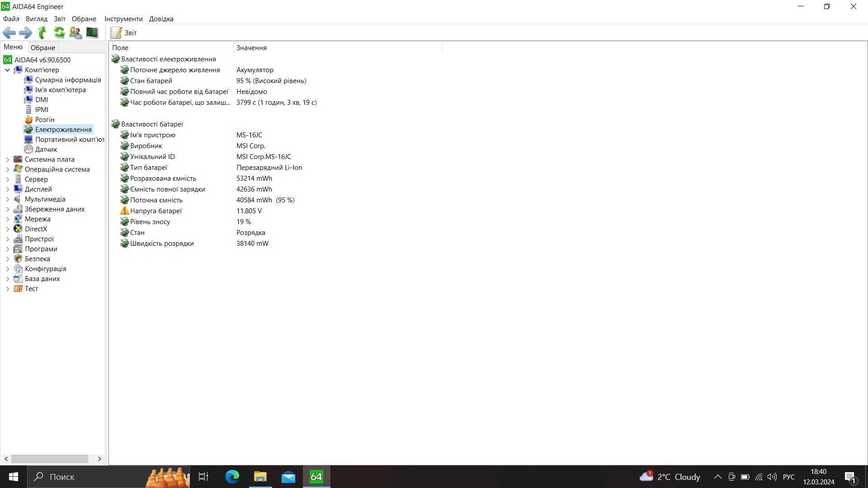Click the sidebar horizontal scrollbar thumb
The height and width of the screenshot is (488, 868).
[x=50, y=459]
